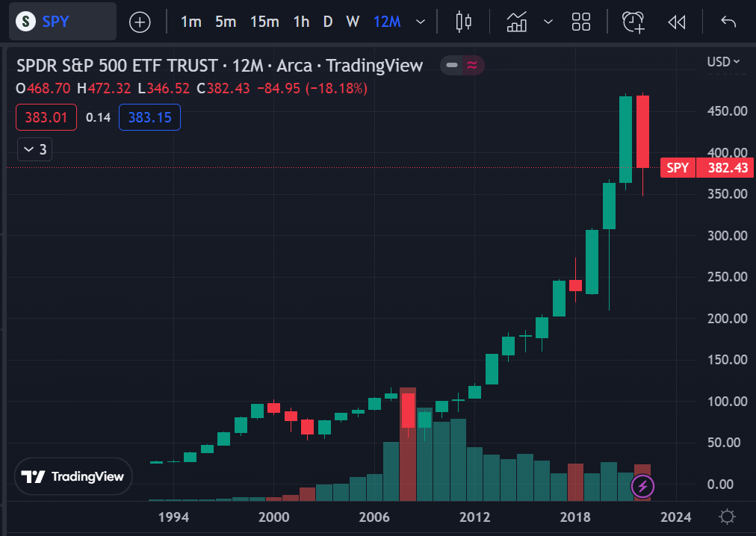Open the USD currency dropdown
This screenshot has width=756, height=536.
click(x=723, y=62)
